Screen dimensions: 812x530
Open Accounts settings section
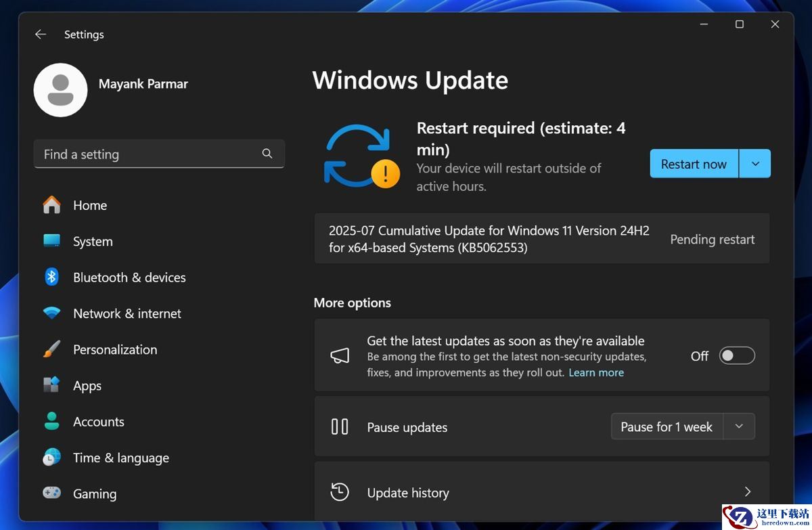point(98,422)
